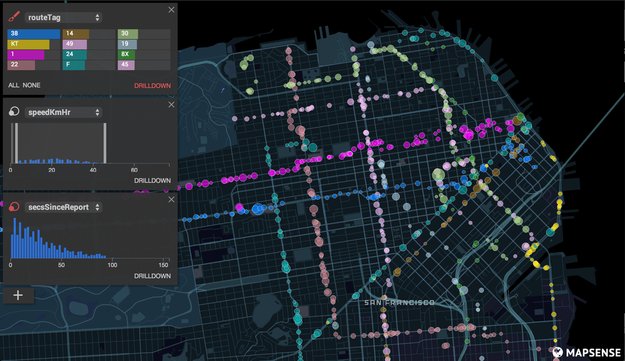The height and width of the screenshot is (361, 625).
Task: Toggle route KT yellow category bar
Action: click(x=28, y=44)
